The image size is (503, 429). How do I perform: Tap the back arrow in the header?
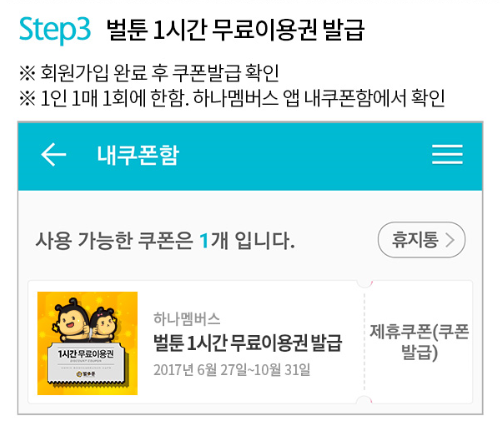pos(53,155)
